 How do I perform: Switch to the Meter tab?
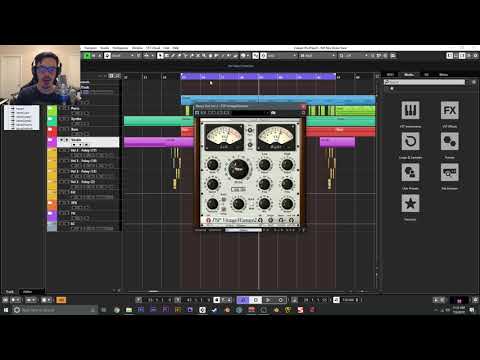(x=444, y=75)
